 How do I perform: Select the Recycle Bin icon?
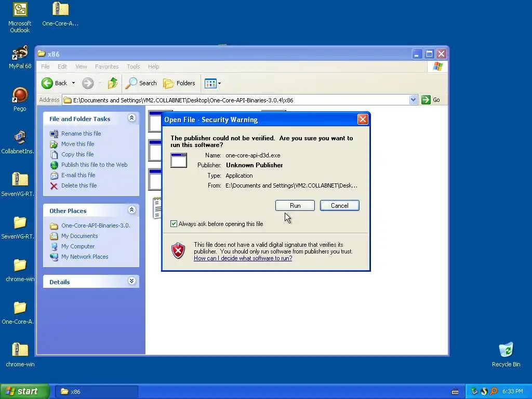(506, 354)
